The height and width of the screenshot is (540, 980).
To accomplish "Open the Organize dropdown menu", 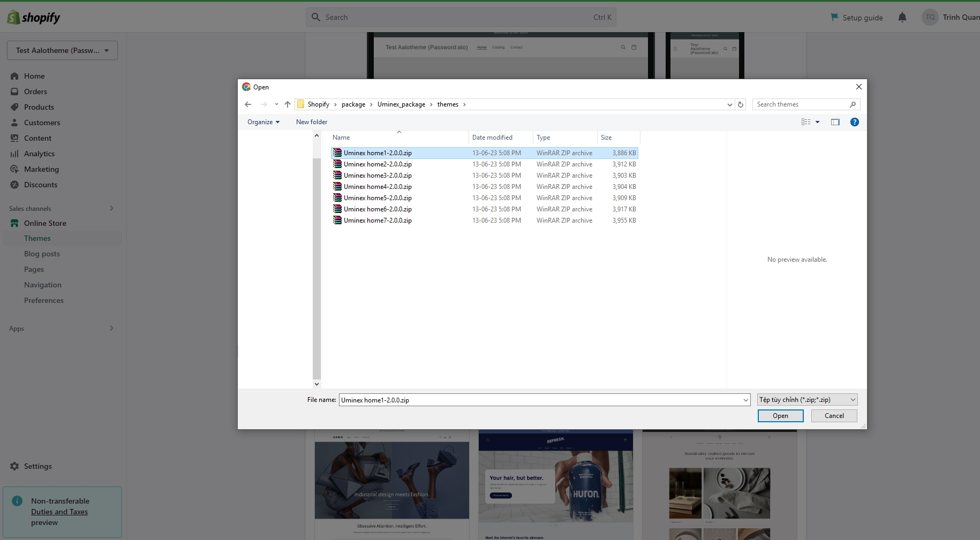I will [x=263, y=122].
